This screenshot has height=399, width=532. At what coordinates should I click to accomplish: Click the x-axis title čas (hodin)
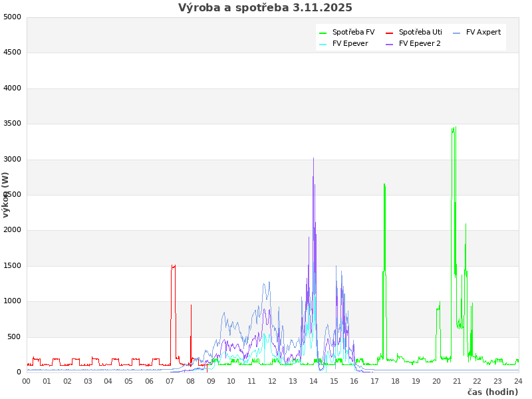(x=492, y=392)
